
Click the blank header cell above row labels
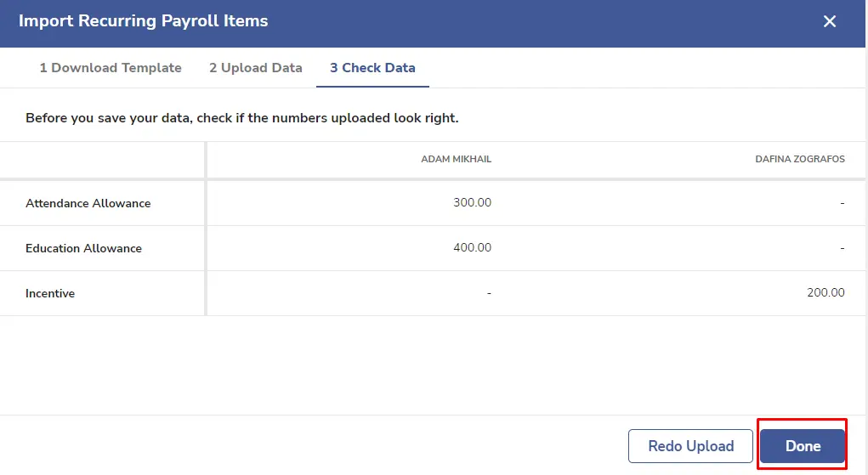tap(102, 160)
